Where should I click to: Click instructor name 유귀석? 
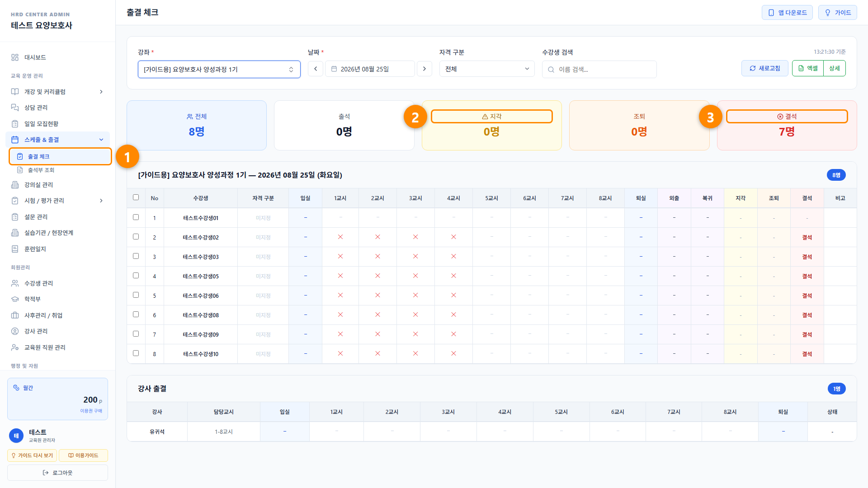[x=157, y=432]
